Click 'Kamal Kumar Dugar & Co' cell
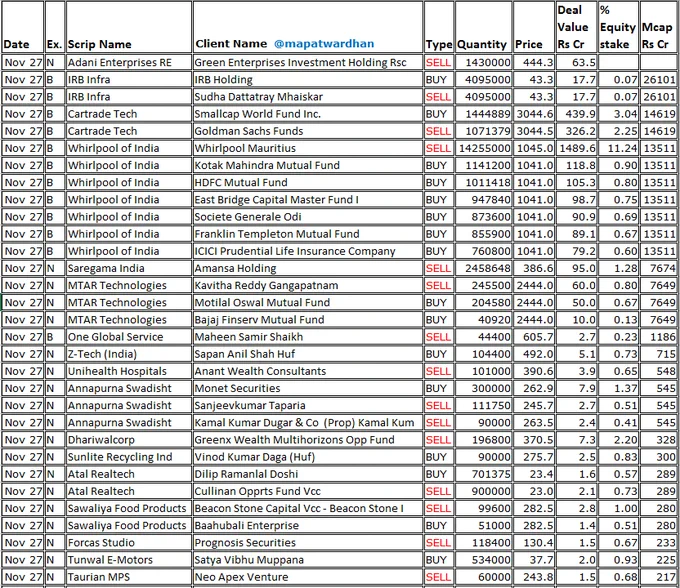This screenshot has height=588, width=680. [308, 423]
